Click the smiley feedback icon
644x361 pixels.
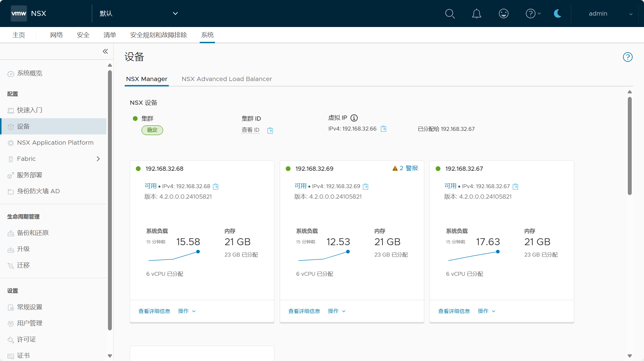(503, 14)
